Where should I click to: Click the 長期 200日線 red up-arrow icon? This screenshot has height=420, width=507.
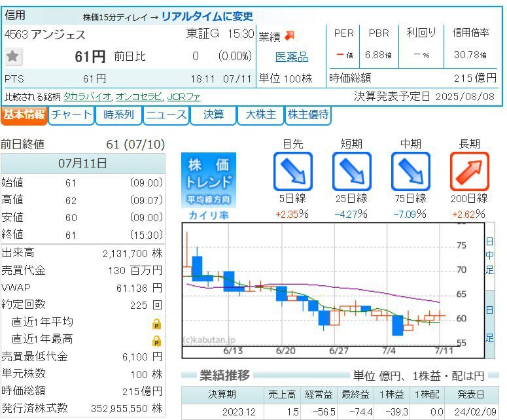[x=469, y=171]
